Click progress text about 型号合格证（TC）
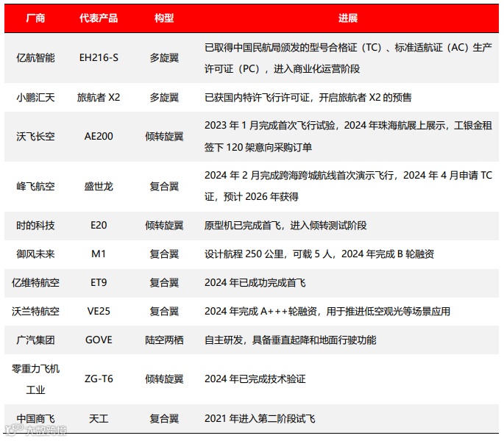 point(348,58)
